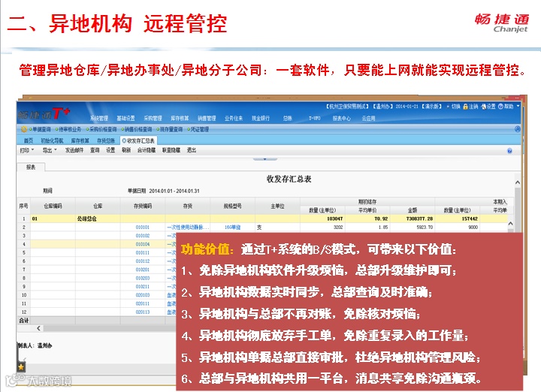Image resolution: width=541 pixels, height=392 pixels.
Task: Collapse the panel using the small center arrow handle
Action: click(264, 159)
